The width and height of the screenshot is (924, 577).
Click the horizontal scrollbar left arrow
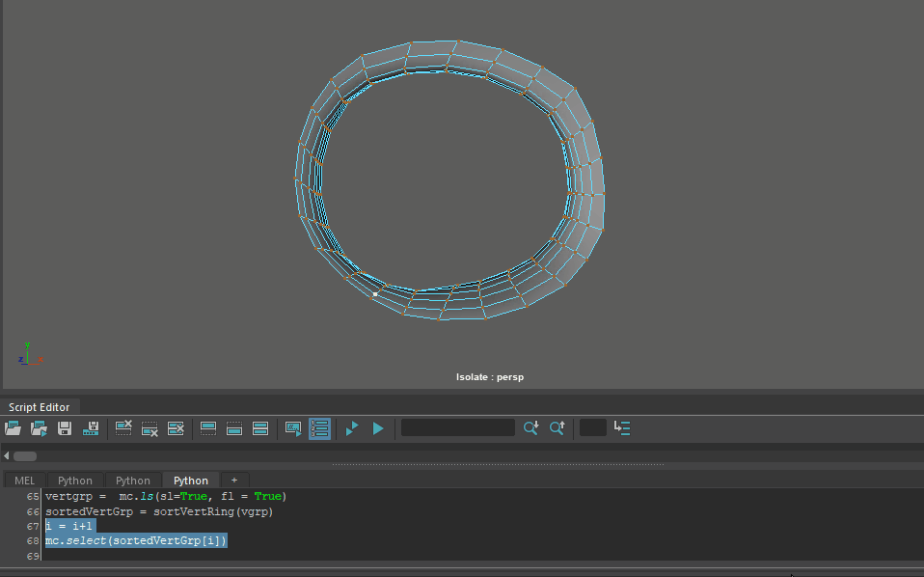click(x=7, y=455)
